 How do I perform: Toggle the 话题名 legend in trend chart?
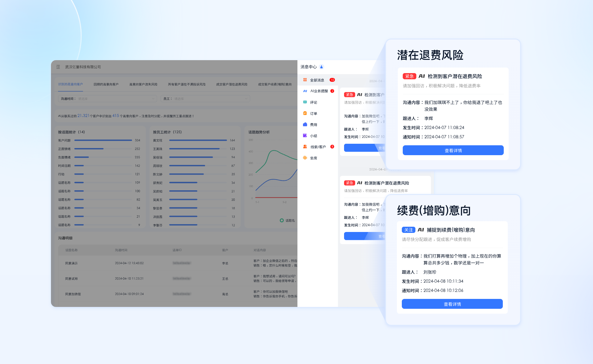tap(287, 221)
